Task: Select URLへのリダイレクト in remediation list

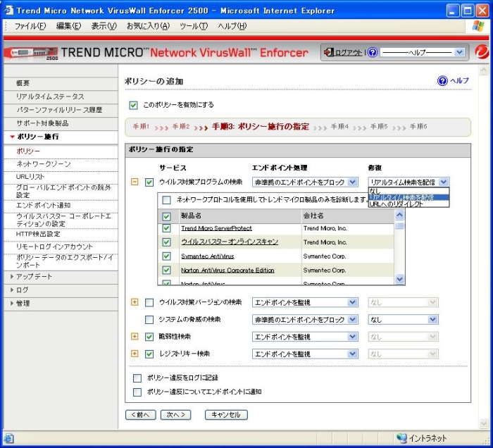Action: tap(408, 204)
